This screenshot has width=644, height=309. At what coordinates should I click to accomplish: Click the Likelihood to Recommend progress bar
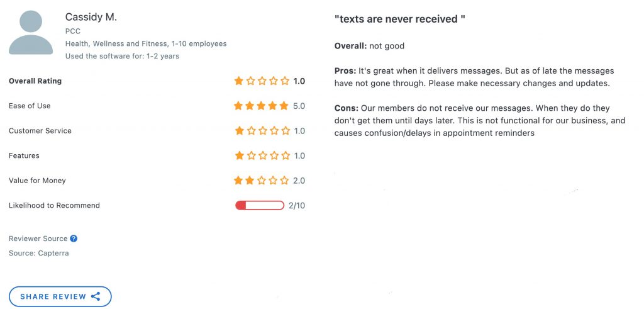pos(260,205)
